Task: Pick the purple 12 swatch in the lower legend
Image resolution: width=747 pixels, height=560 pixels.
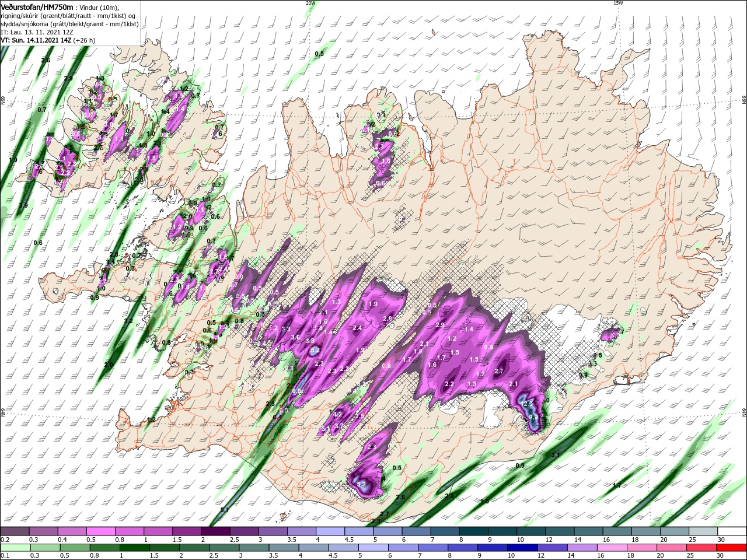Action: [553, 548]
